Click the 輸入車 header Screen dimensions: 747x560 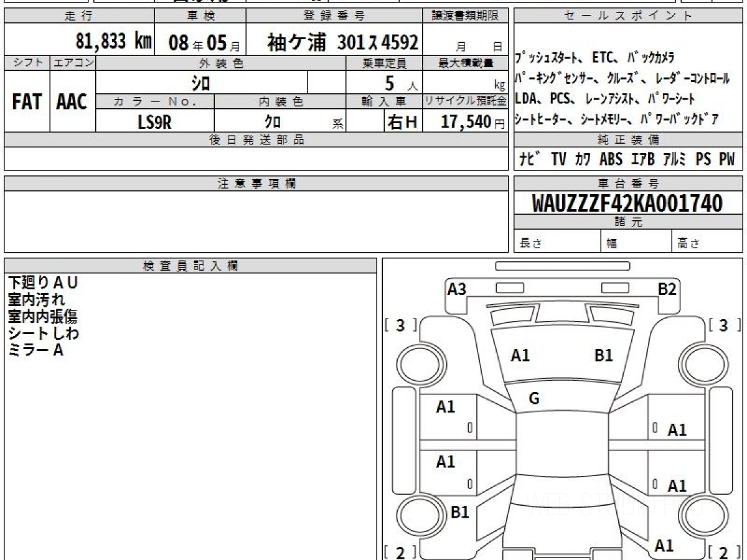point(384,101)
